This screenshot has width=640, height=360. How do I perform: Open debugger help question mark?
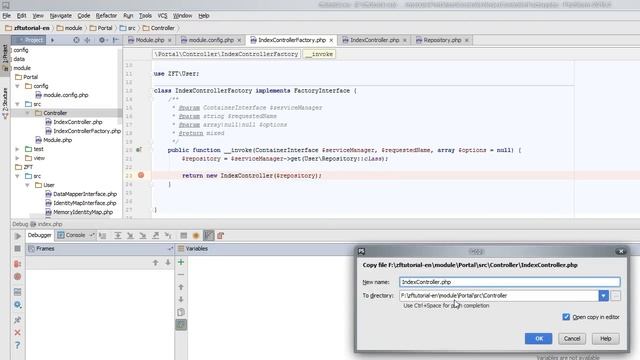pos(18,345)
